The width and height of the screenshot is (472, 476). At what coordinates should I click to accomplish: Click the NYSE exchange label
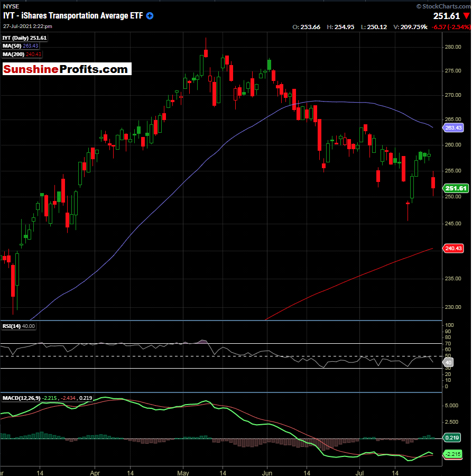[x=11, y=6]
